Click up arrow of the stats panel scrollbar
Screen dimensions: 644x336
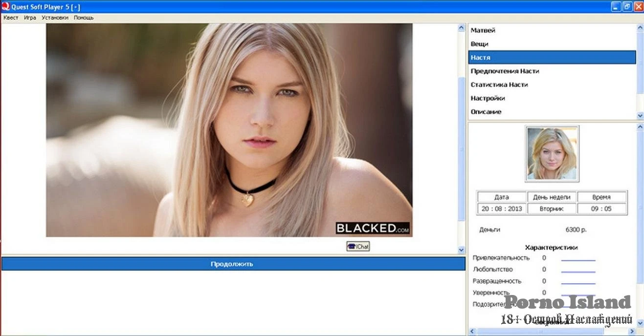(640, 127)
